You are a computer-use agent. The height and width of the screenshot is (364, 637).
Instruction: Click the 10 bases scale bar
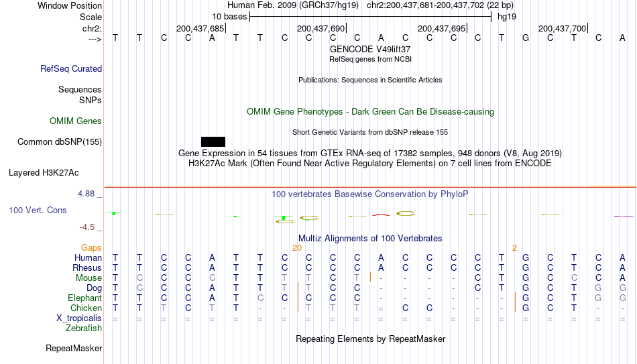[x=371, y=17]
